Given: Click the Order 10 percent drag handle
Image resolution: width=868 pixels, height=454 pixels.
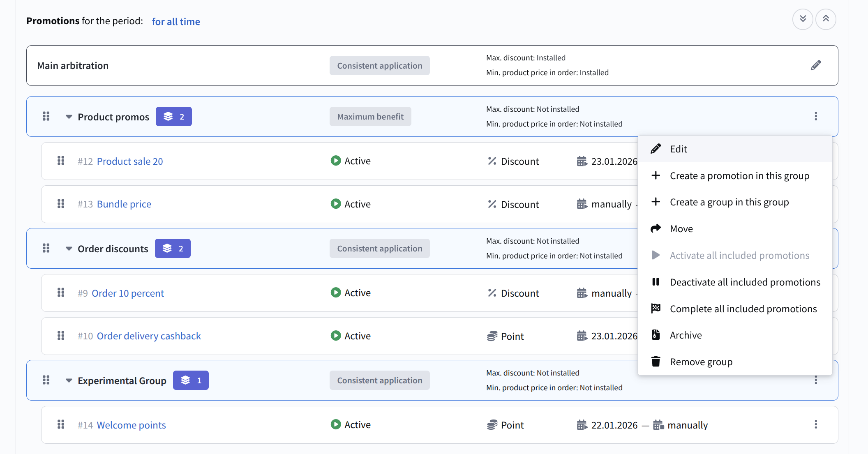Looking at the screenshot, I should (61, 293).
